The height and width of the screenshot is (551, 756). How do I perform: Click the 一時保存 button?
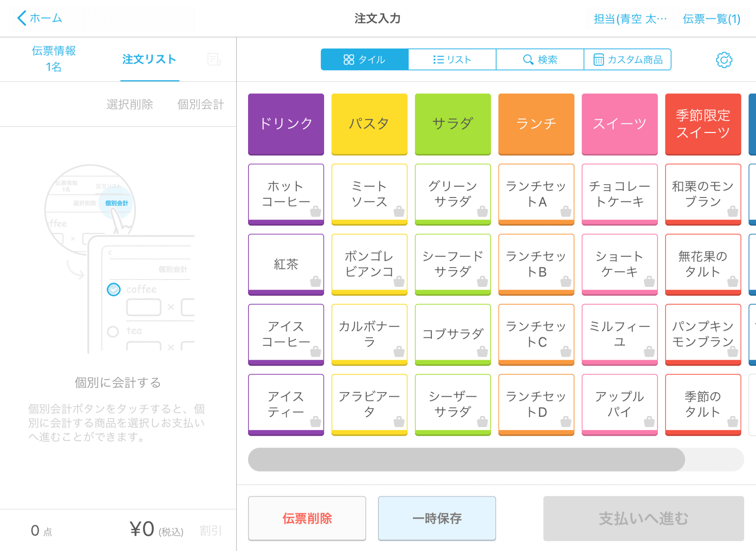[x=437, y=518]
